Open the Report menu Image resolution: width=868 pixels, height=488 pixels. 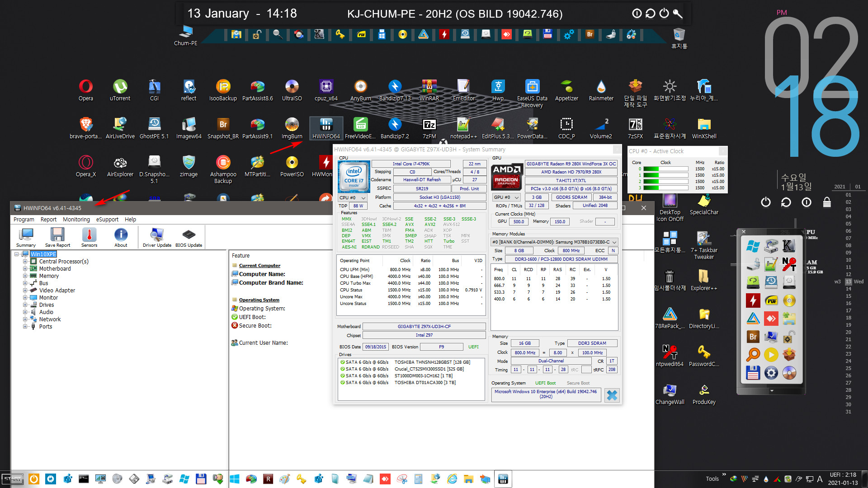tap(48, 219)
